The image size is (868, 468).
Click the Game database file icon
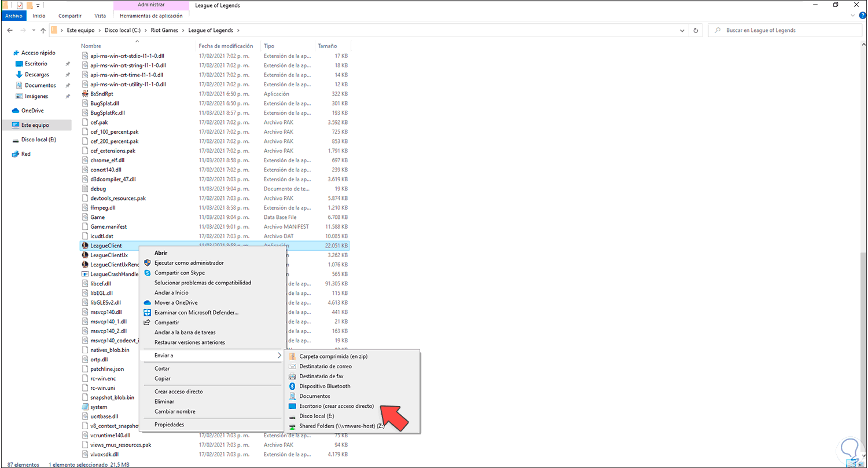[x=85, y=217]
